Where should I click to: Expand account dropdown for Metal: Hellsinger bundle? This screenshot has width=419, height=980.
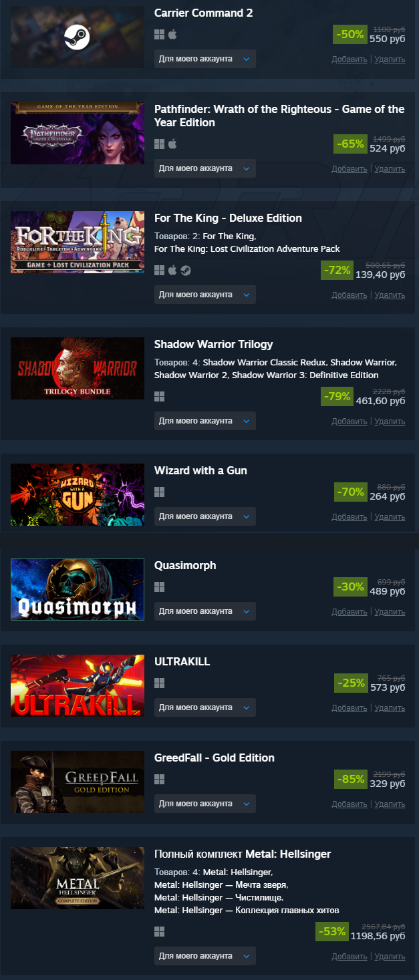(x=204, y=956)
